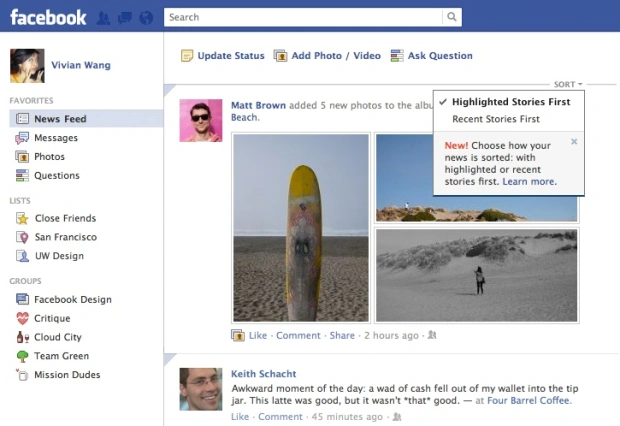Click Update Status

231,56
